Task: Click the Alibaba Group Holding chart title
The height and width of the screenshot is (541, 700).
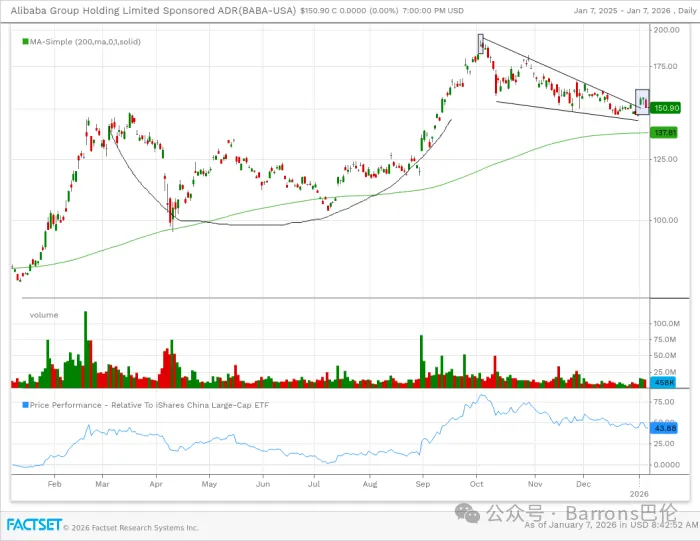Action: [x=153, y=11]
